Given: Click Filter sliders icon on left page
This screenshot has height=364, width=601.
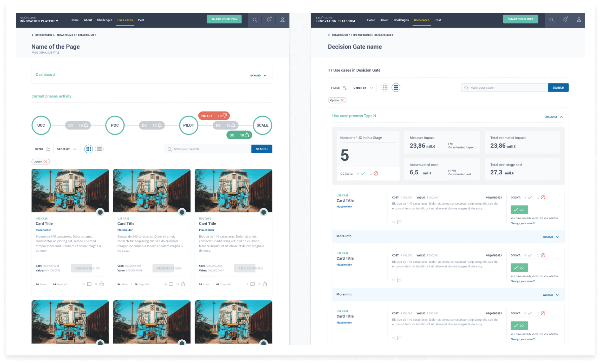Looking at the screenshot, I should pos(48,149).
